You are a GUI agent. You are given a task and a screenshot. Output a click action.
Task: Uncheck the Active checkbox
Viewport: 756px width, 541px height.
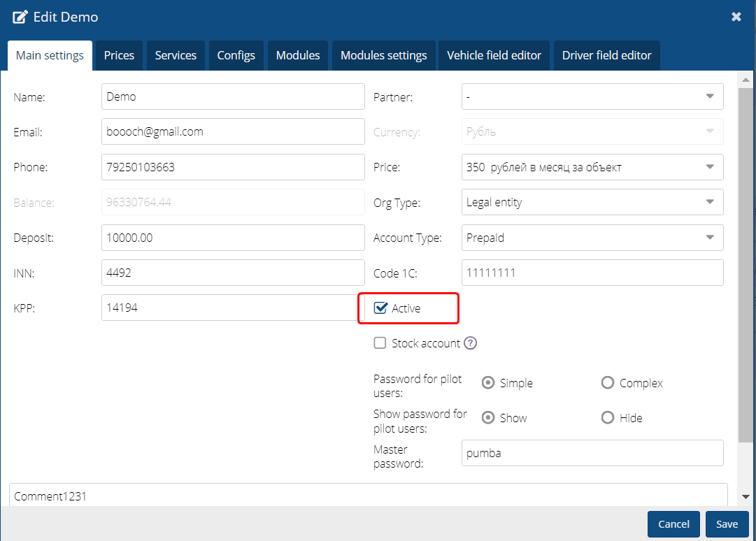380,308
